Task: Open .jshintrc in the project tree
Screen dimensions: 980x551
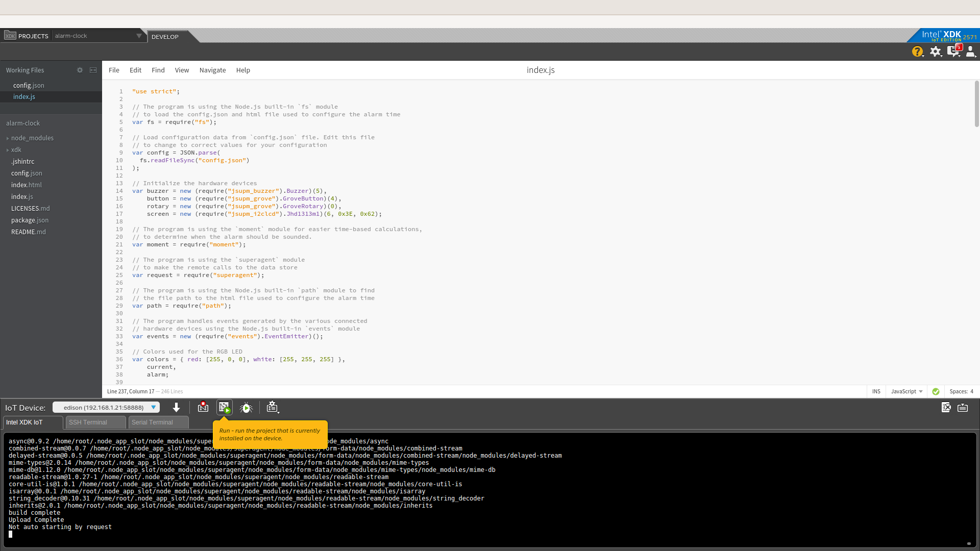Action: [22, 161]
